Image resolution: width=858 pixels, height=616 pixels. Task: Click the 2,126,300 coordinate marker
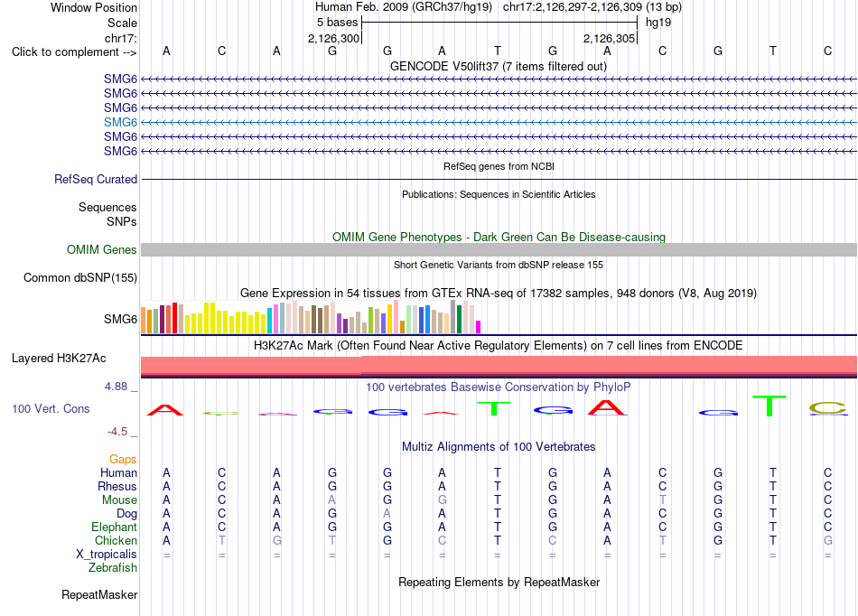334,38
